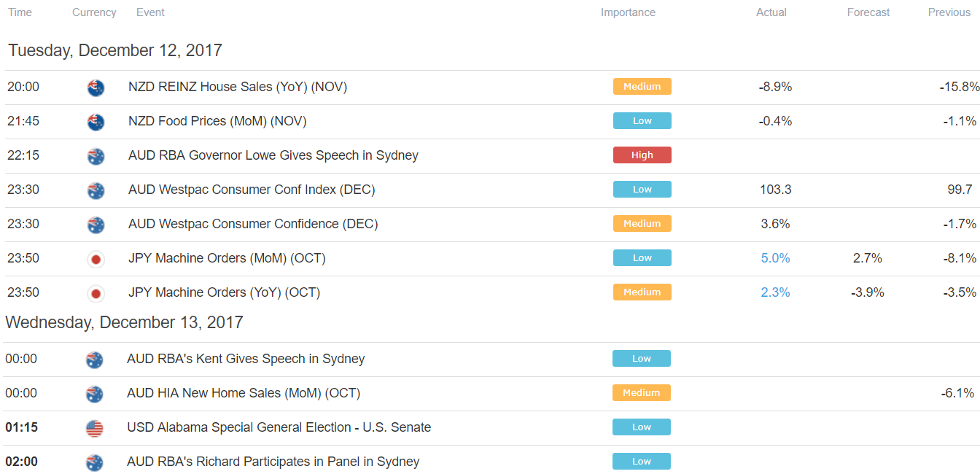Viewport: 980px width, 474px height.
Task: Click the New Zealand flag for REINZ House Sales
Action: 96,88
